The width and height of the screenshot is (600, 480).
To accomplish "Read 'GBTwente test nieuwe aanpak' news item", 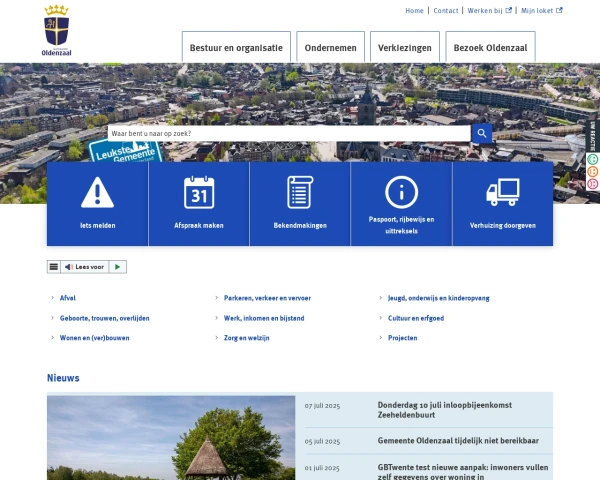I will pos(463,472).
